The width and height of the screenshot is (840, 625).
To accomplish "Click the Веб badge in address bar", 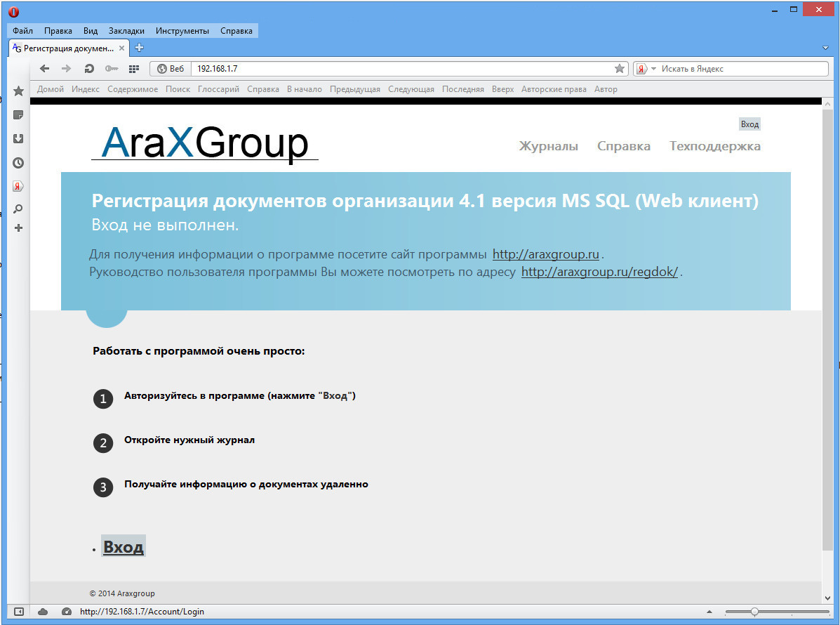I will coord(171,69).
